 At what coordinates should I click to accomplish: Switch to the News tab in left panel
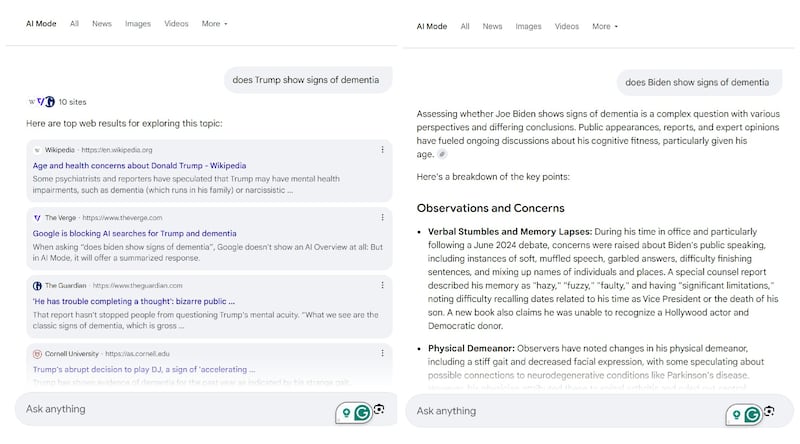pyautogui.click(x=102, y=23)
